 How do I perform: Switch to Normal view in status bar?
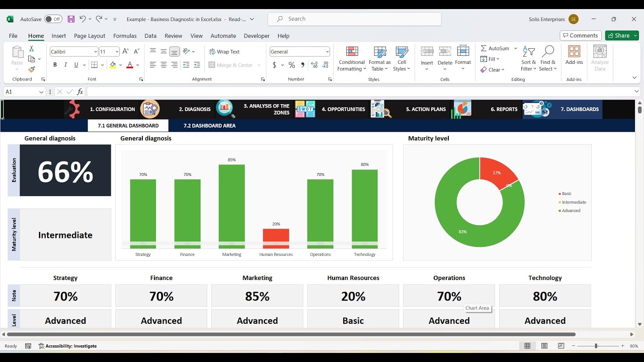527,346
